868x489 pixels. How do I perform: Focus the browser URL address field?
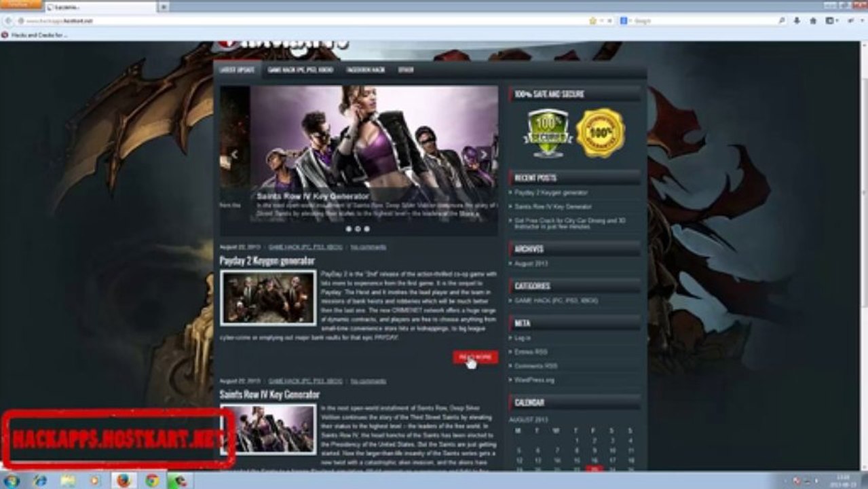[x=304, y=21]
